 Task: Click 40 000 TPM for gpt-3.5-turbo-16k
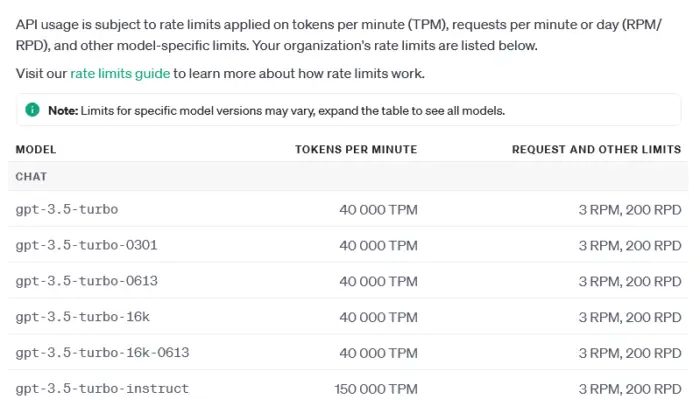click(378, 317)
